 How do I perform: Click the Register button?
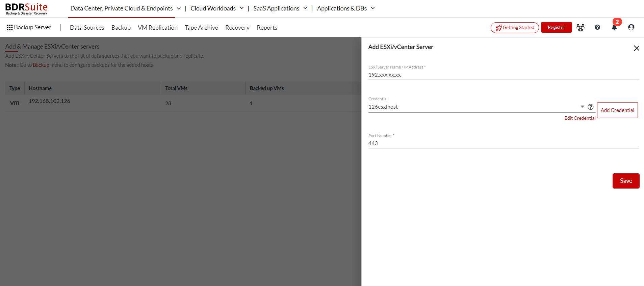click(x=556, y=27)
